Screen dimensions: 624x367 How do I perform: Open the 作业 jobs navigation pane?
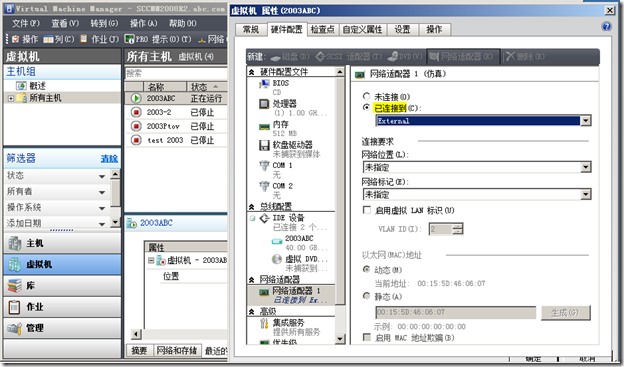(62, 307)
